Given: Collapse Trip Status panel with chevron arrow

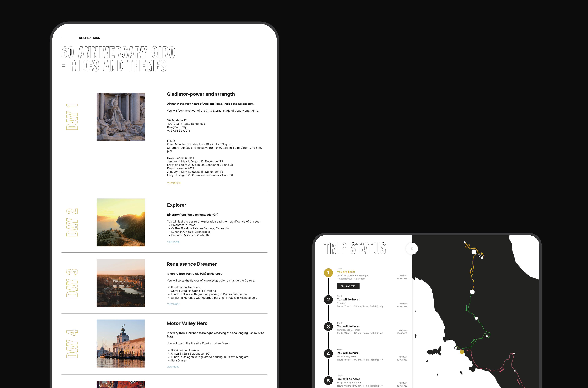Looking at the screenshot, I should pyautogui.click(x=412, y=249).
